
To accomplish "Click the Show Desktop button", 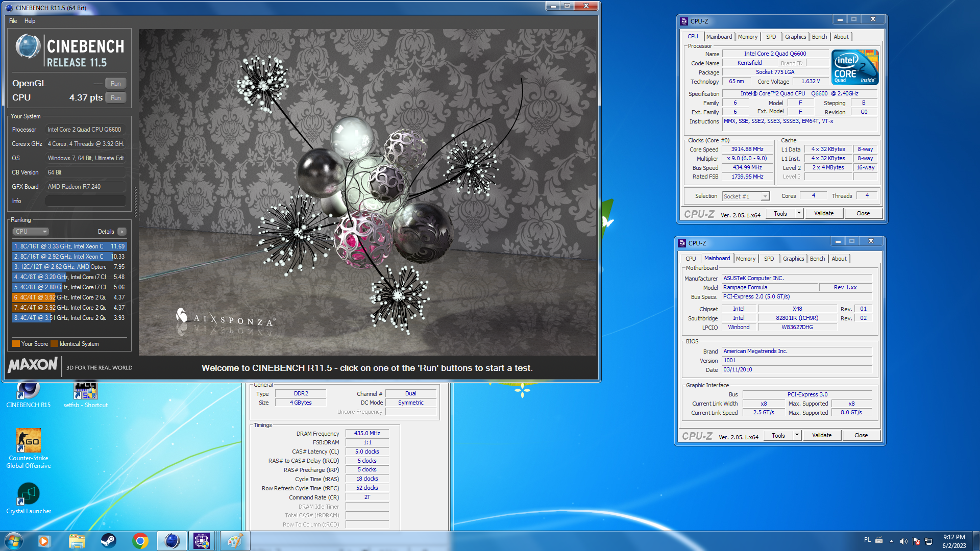I will (x=976, y=541).
